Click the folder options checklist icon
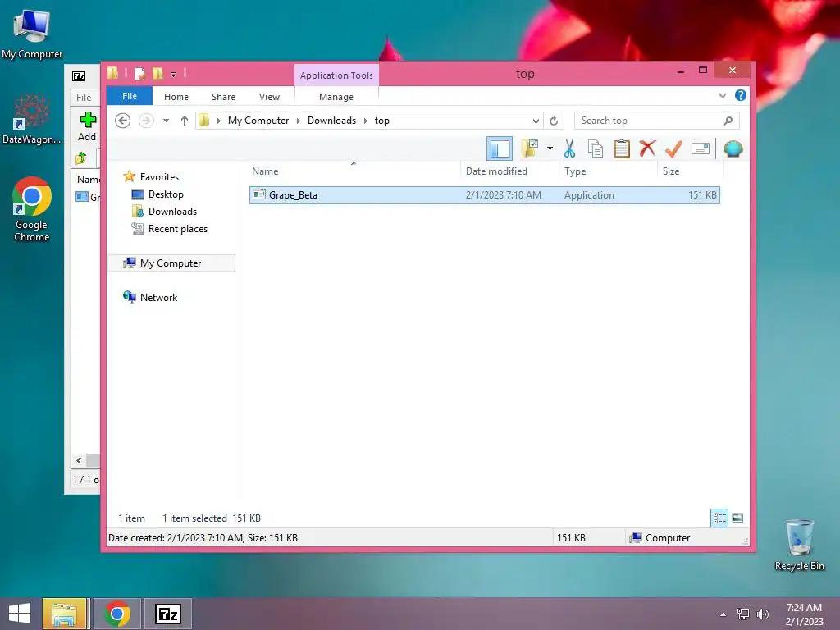Screen dimensions: 840x630 coord(530,148)
